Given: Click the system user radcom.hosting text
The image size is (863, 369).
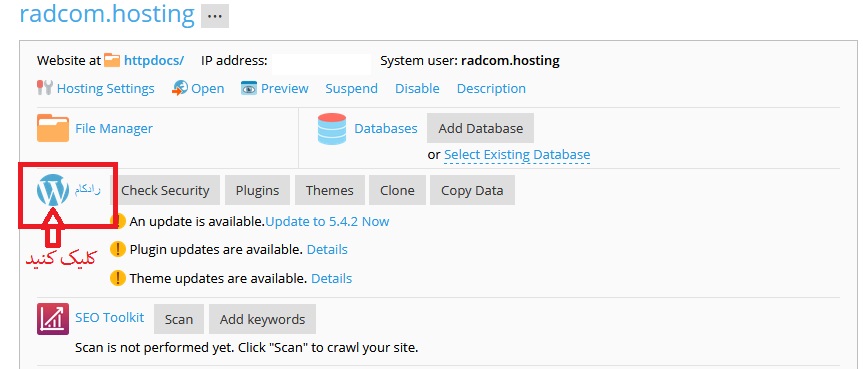Looking at the screenshot, I should click(x=510, y=61).
